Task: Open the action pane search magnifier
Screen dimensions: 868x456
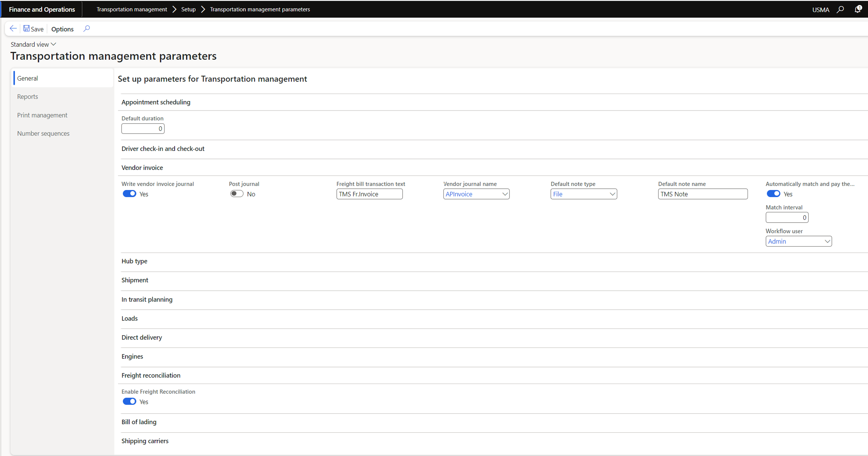Action: pos(87,29)
